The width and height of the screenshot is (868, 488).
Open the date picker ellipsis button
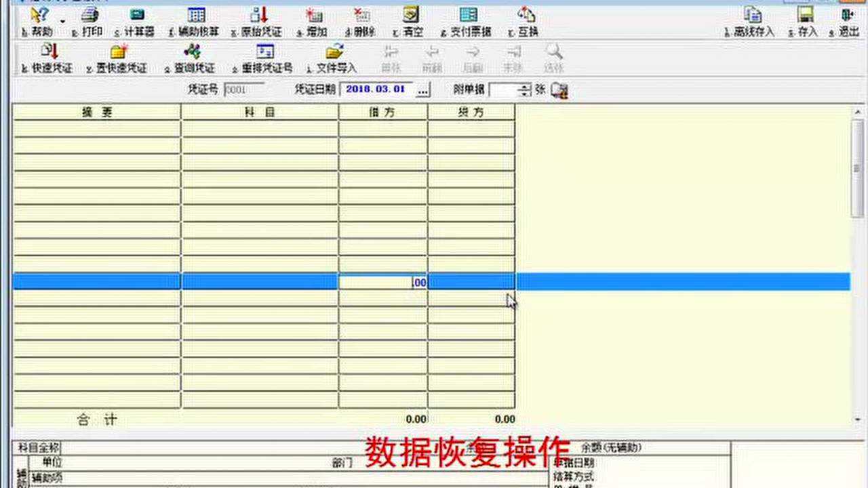422,89
